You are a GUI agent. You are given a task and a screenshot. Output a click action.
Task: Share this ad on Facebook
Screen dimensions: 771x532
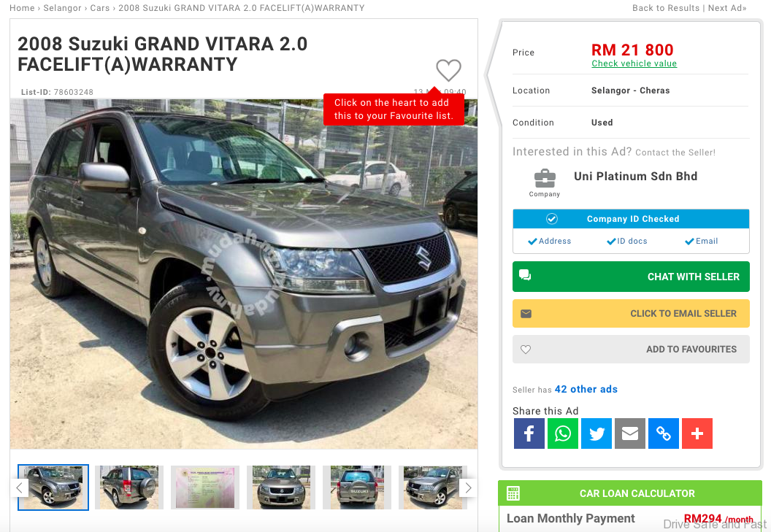pyautogui.click(x=529, y=433)
